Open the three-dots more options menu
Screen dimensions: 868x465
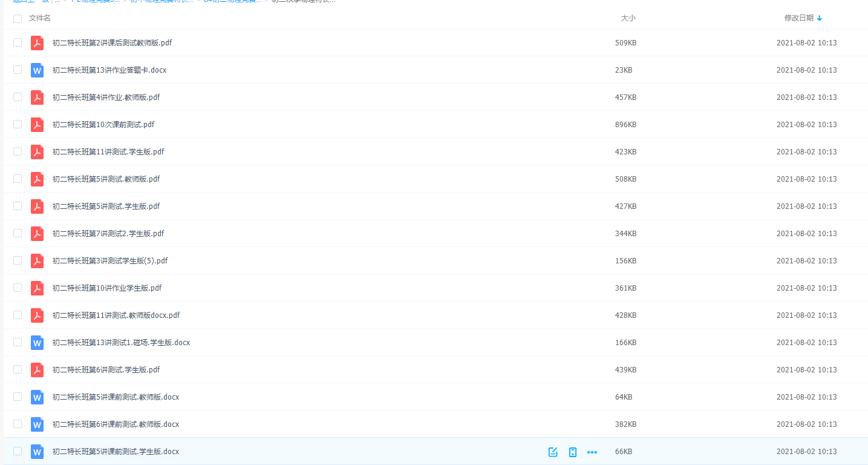[x=592, y=452]
